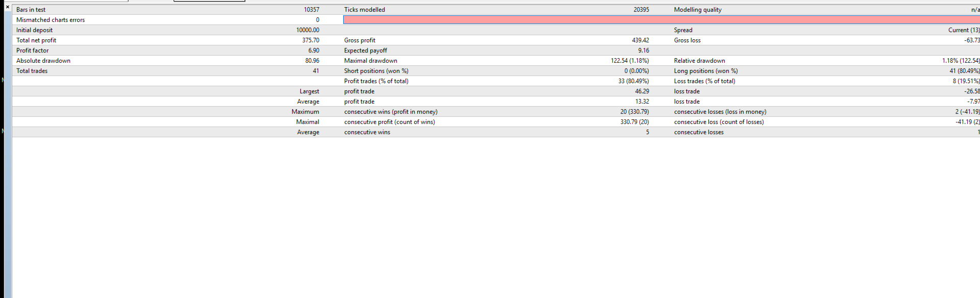Select the Mismatched charts errors value 0
Viewport: 980px width, 298px height.
pyautogui.click(x=318, y=20)
